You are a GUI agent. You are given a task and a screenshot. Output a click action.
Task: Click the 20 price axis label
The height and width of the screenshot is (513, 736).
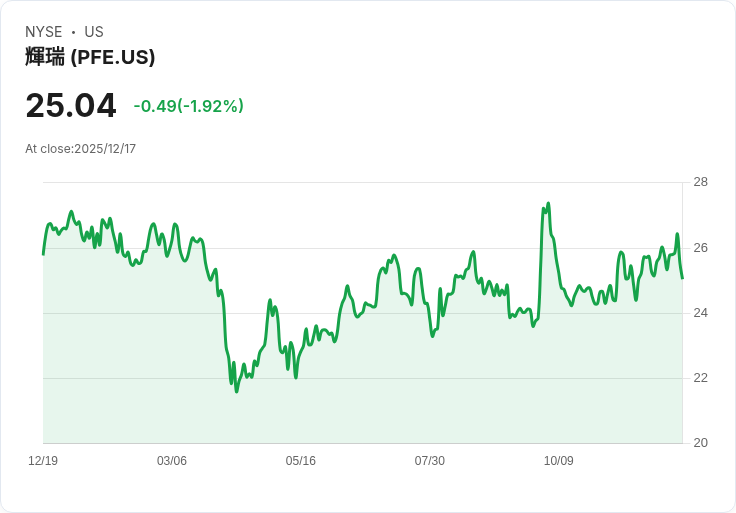click(700, 443)
